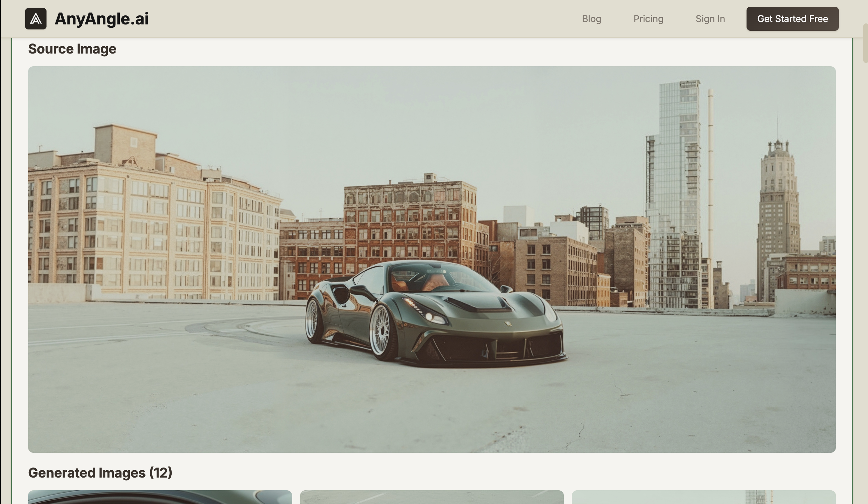Open the Pricing page
The image size is (868, 504).
[x=648, y=19]
